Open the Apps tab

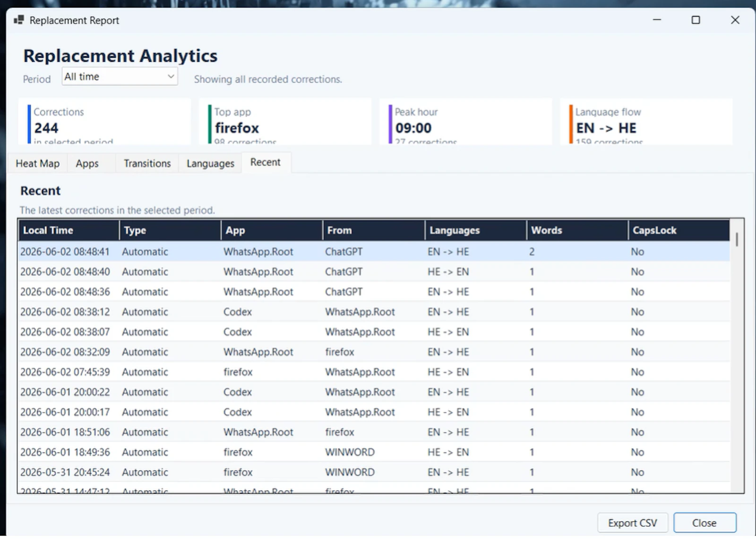pyautogui.click(x=87, y=163)
